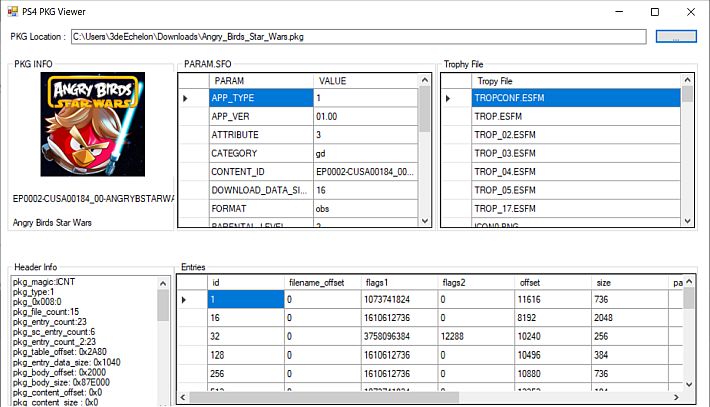Click the PS4 PKG Viewer title bar icon
This screenshot has height=407, width=710.
(x=12, y=11)
